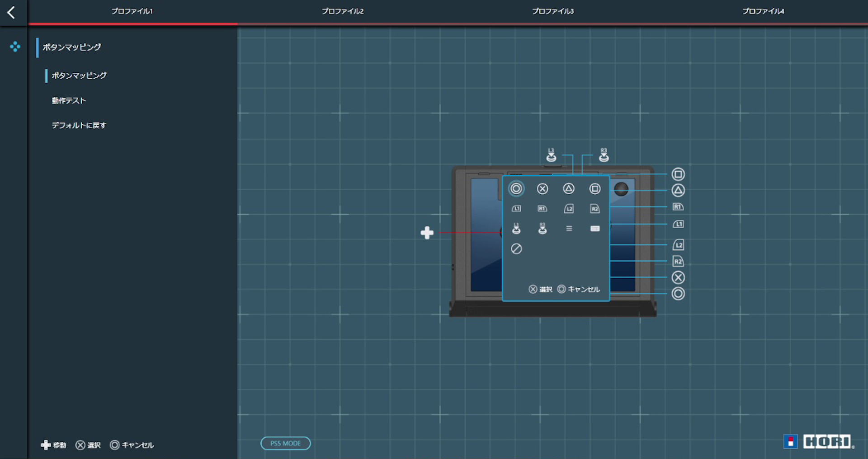This screenshot has width=868, height=459.
Task: Choose the Triangle button in the assignment popup
Action: pos(569,188)
